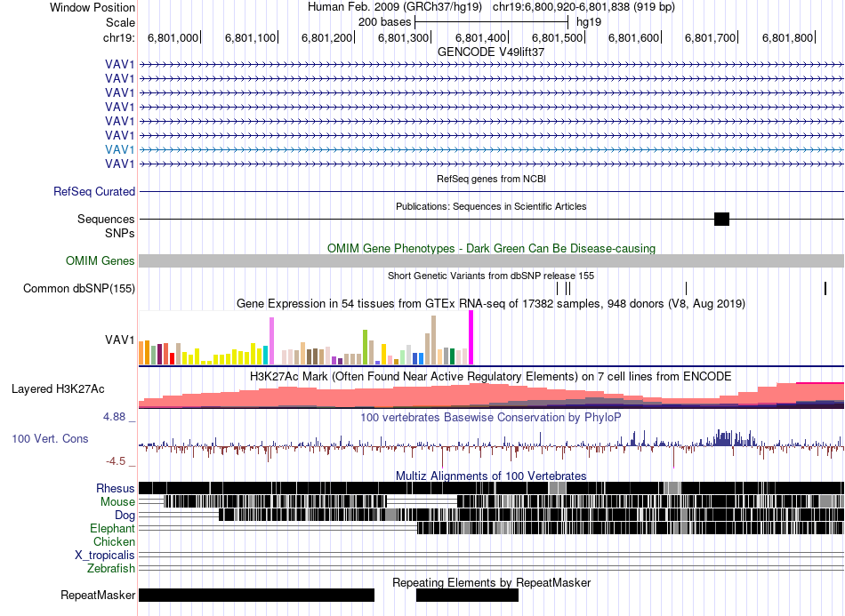Select the Zebrafish alignment row label

coord(111,568)
